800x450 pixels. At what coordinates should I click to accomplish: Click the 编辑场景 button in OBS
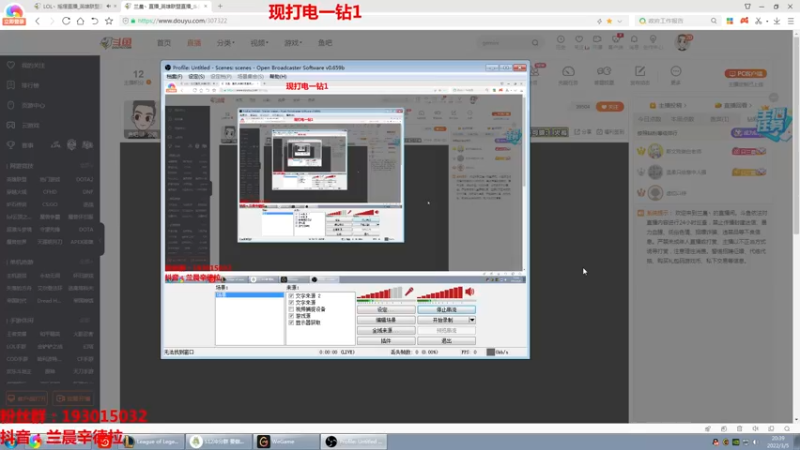(x=386, y=320)
